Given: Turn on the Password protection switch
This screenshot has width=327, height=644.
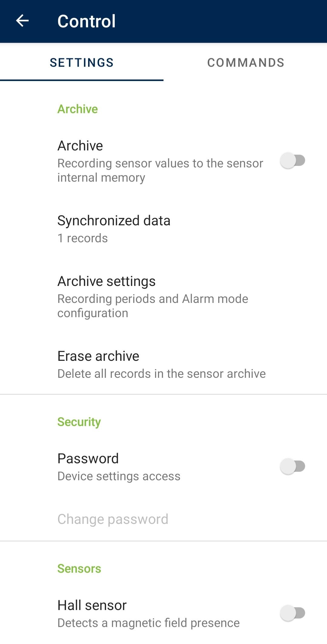Looking at the screenshot, I should pos(292,466).
